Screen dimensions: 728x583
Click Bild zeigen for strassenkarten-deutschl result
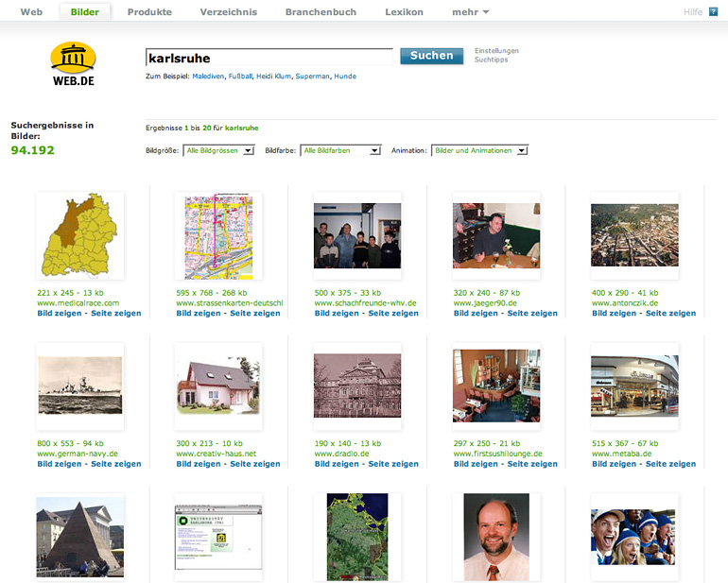[199, 314]
